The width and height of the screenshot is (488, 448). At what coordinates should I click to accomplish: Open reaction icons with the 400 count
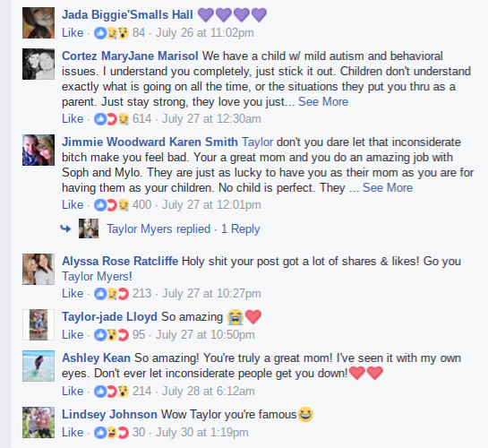(x=111, y=205)
